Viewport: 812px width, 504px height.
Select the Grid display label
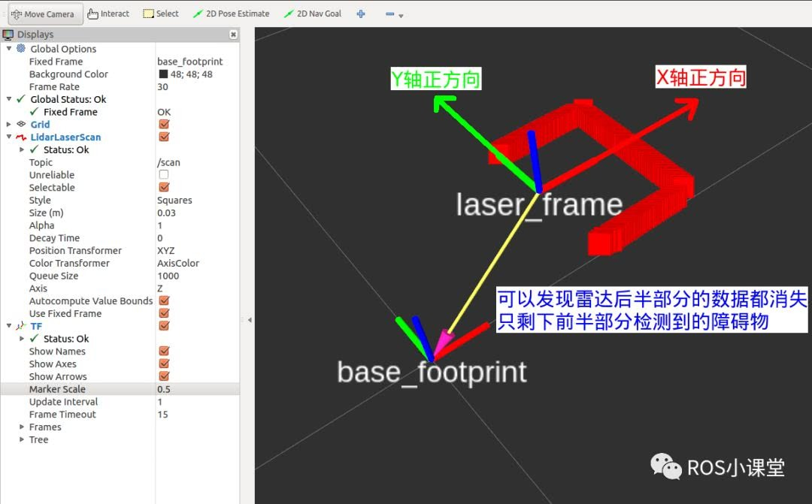tap(40, 124)
